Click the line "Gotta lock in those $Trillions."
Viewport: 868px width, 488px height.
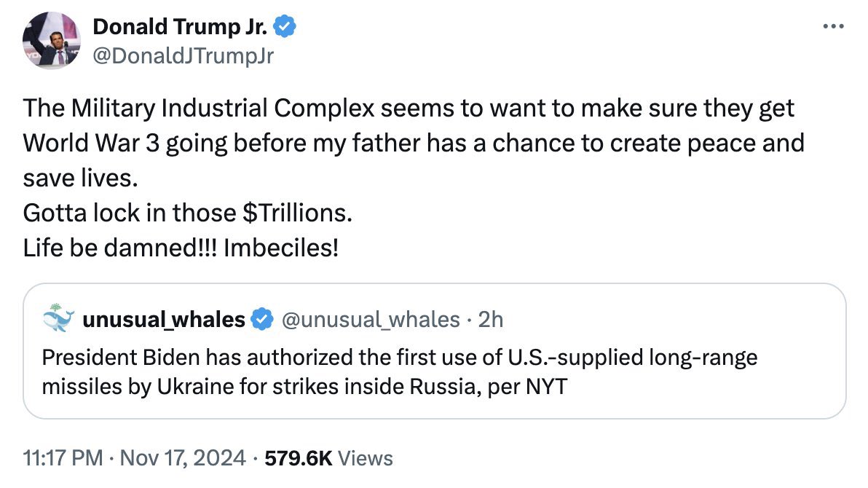tap(188, 213)
